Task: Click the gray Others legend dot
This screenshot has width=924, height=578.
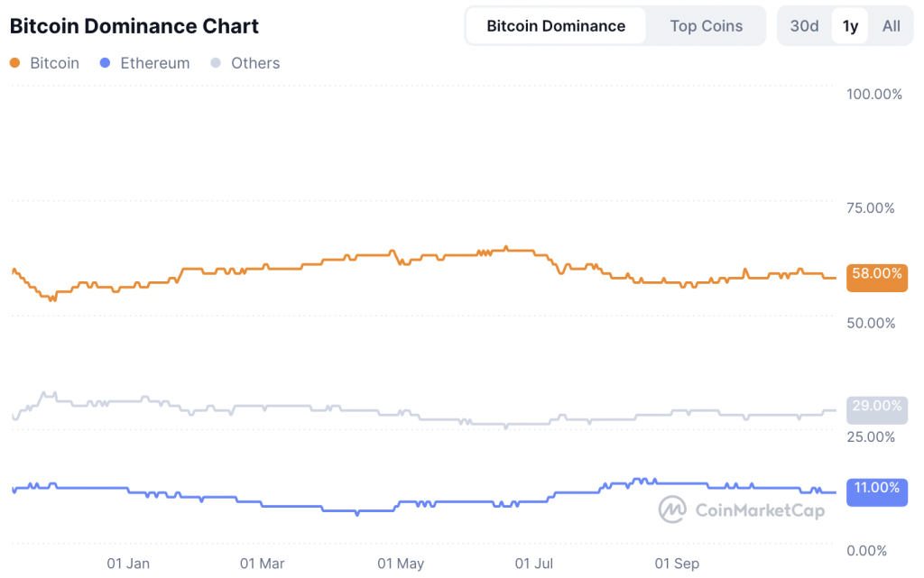Action: (x=216, y=63)
